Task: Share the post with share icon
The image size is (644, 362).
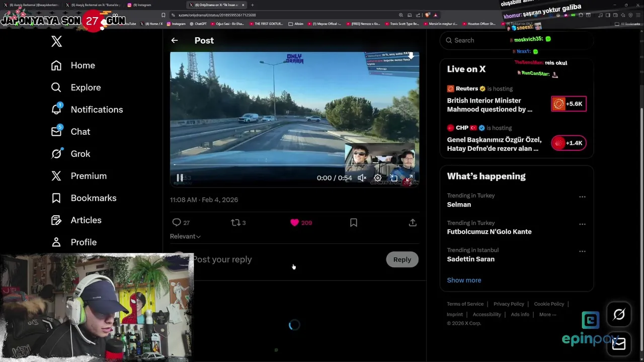Action: tap(413, 222)
